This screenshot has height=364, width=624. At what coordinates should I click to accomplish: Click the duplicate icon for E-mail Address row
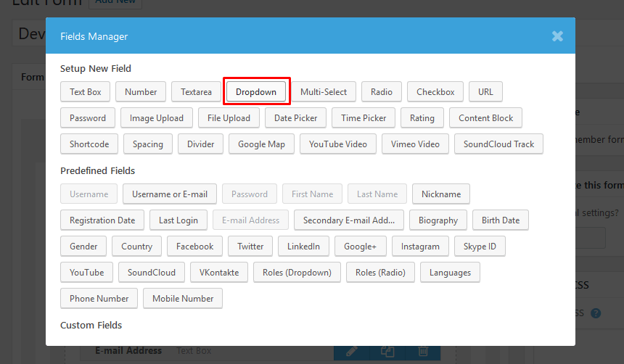point(387,352)
